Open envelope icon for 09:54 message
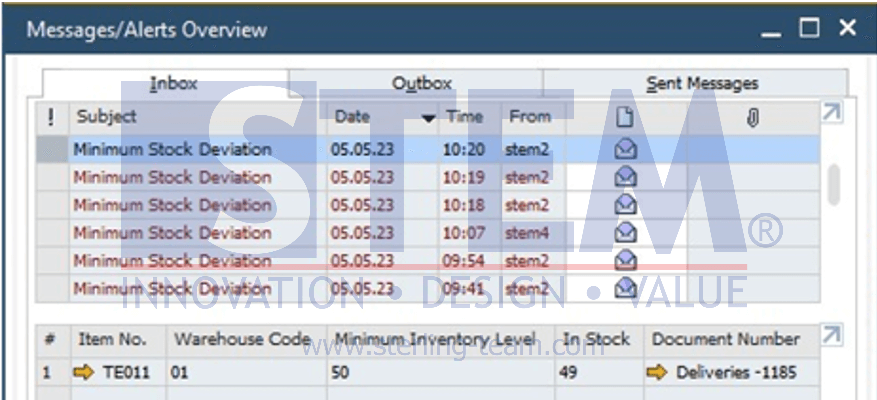The image size is (877, 400). (625, 260)
